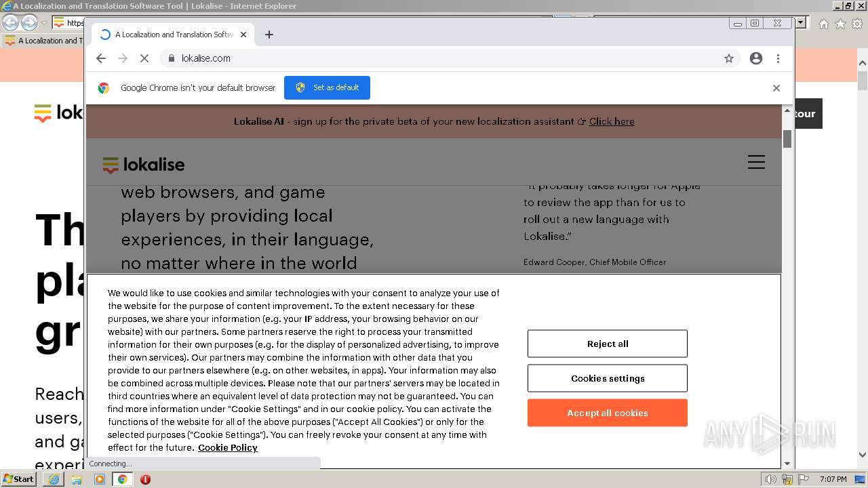
Task: Click the network status tray icon
Action: [x=787, y=479]
